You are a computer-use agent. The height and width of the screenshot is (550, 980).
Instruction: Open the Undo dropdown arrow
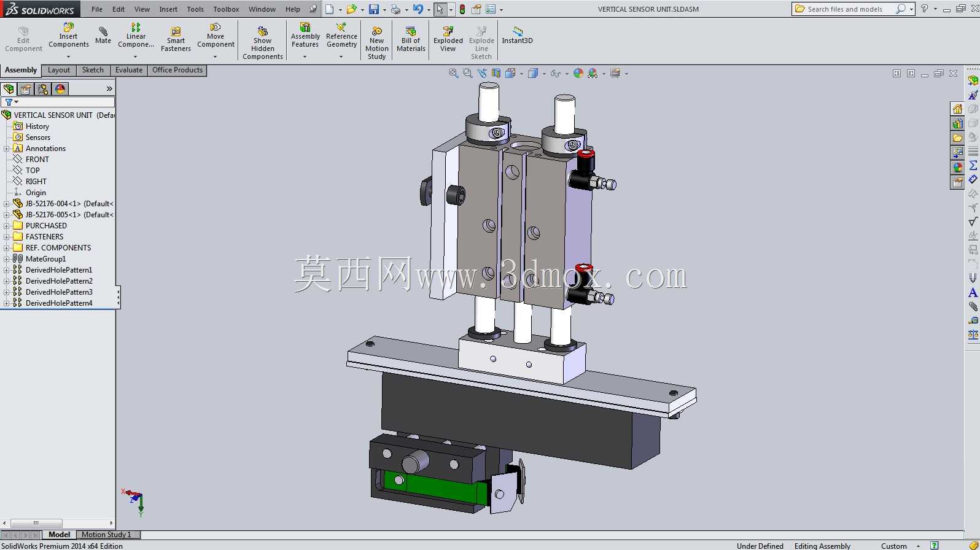pyautogui.click(x=429, y=10)
